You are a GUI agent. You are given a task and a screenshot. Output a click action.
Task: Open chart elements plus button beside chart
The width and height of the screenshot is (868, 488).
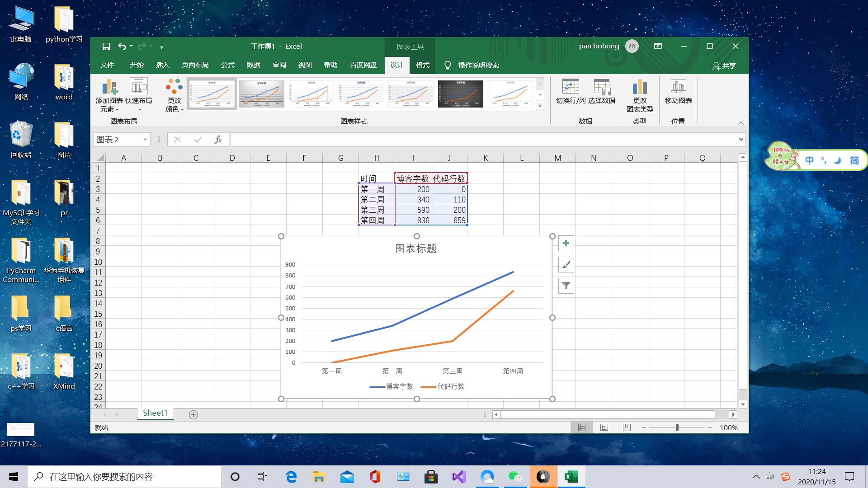click(x=566, y=244)
